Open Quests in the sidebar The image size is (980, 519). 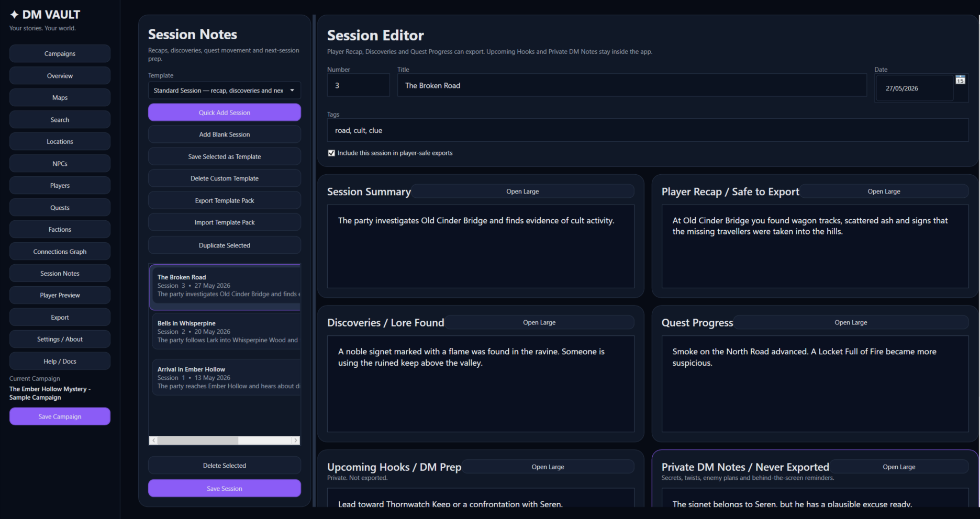60,208
